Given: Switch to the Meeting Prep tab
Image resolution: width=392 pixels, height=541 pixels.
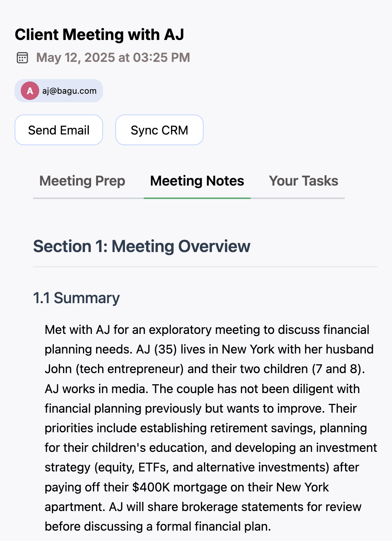Looking at the screenshot, I should tap(82, 181).
